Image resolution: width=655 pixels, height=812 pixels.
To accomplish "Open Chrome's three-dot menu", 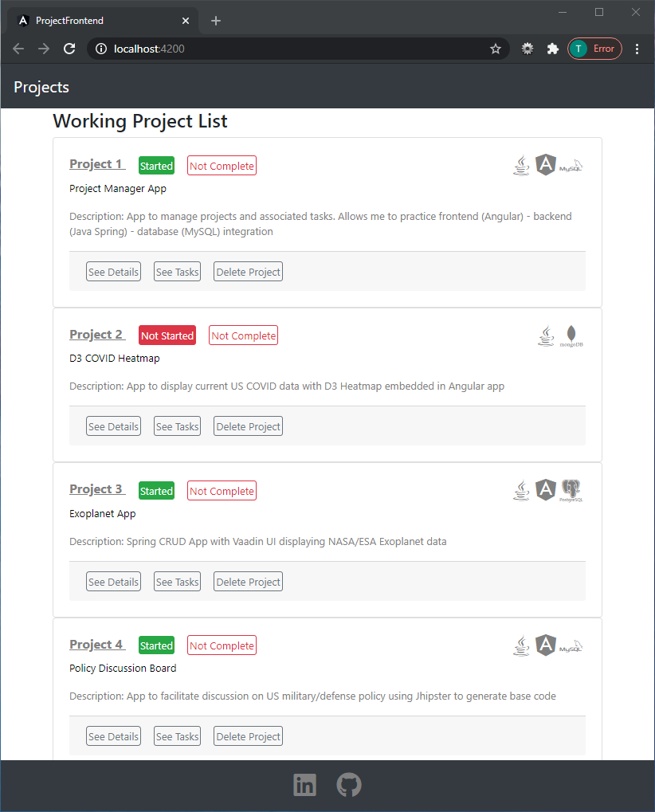I will point(637,49).
